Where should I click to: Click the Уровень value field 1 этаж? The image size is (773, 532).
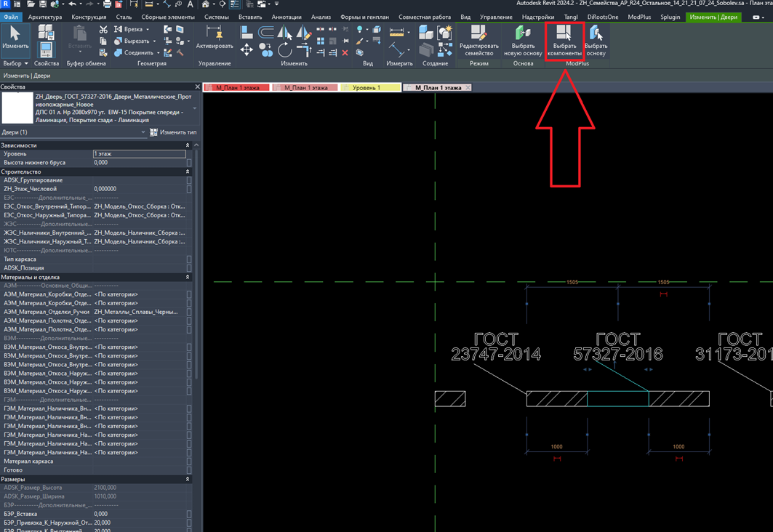coord(140,153)
